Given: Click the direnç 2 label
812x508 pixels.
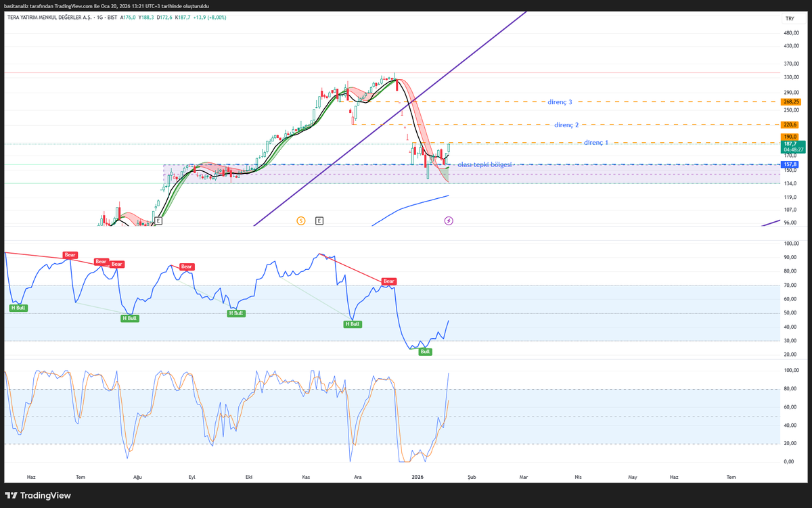Looking at the screenshot, I should click(566, 124).
